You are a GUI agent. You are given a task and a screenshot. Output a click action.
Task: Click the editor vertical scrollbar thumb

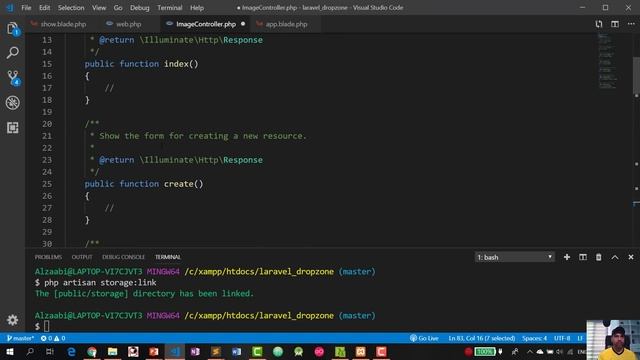pos(636,76)
